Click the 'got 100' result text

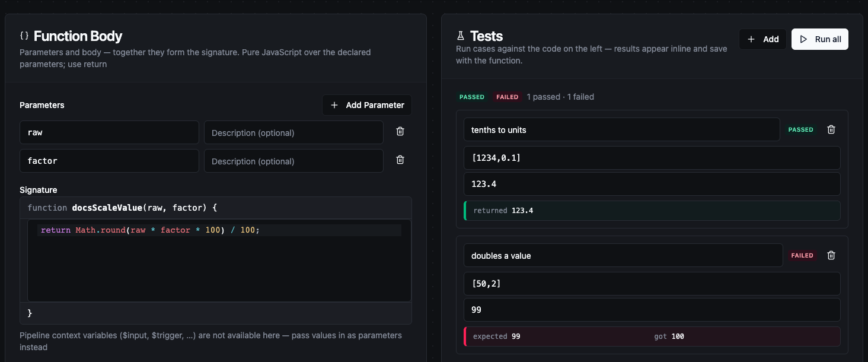tap(669, 336)
